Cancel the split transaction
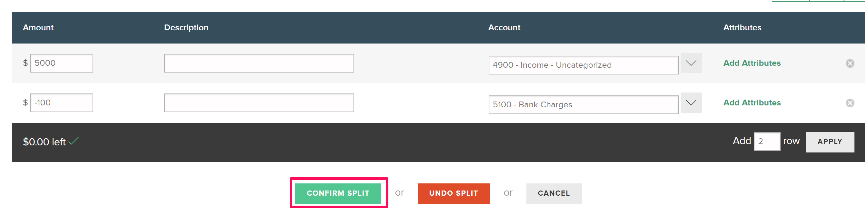 click(x=554, y=193)
